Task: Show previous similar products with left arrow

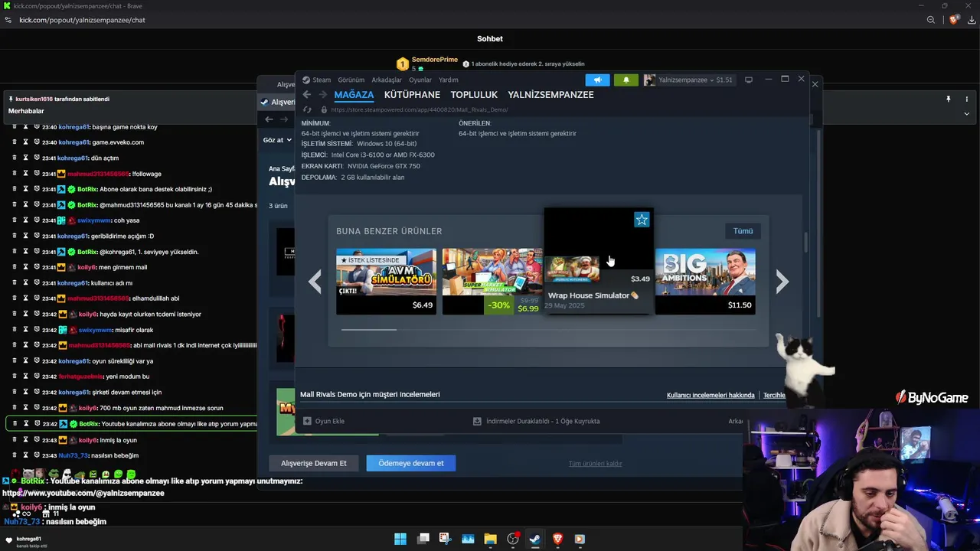Action: (x=315, y=282)
